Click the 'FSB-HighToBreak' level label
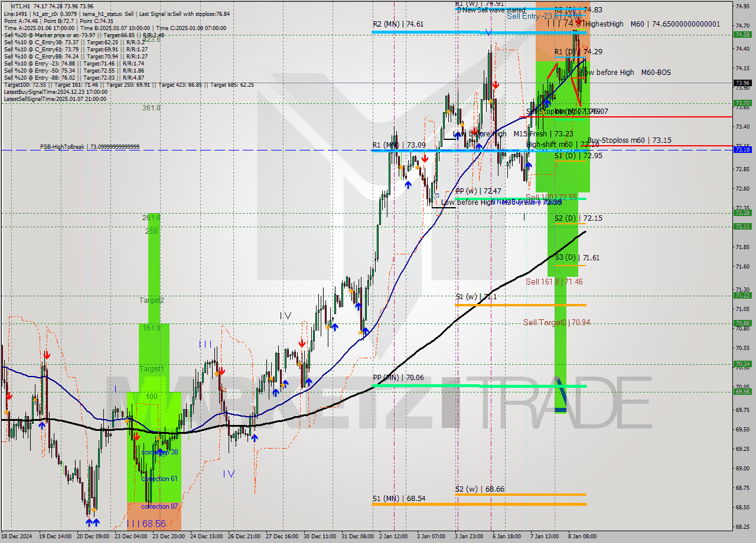 pyautogui.click(x=90, y=147)
